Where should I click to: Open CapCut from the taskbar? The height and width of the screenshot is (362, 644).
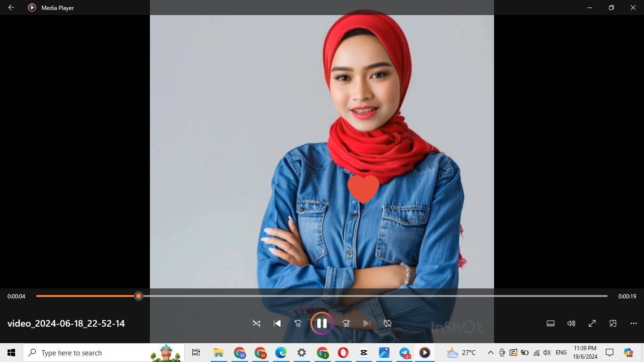[x=364, y=353]
